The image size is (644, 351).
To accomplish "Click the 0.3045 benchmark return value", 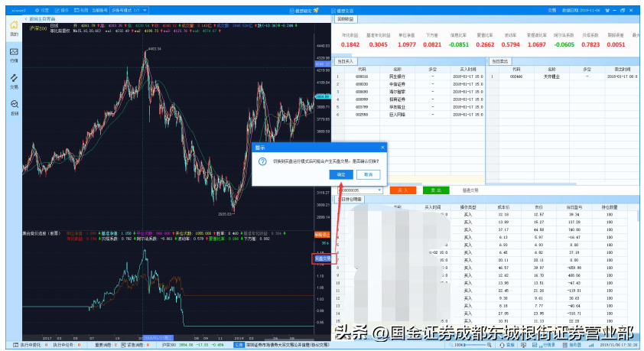I will 379,45.
